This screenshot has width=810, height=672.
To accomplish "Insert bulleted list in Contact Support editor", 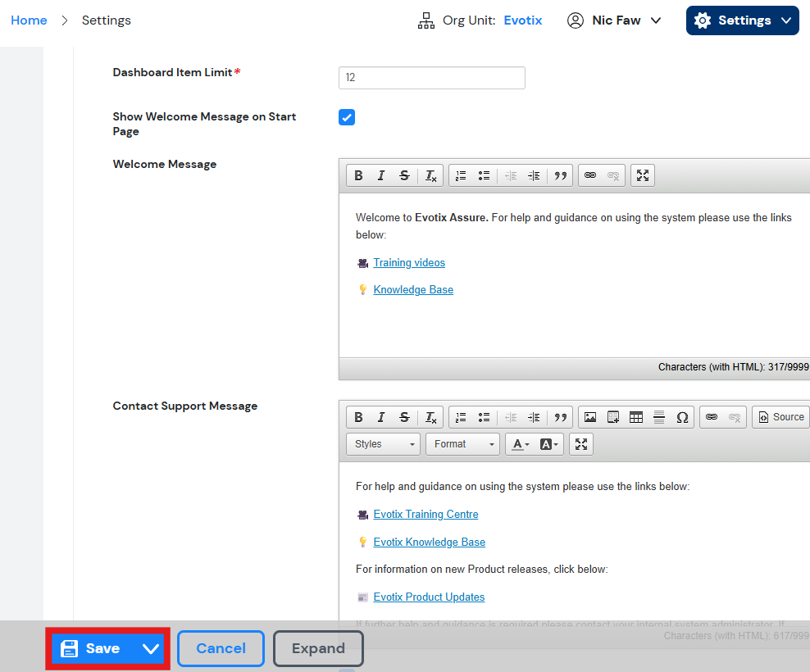I will point(484,417).
